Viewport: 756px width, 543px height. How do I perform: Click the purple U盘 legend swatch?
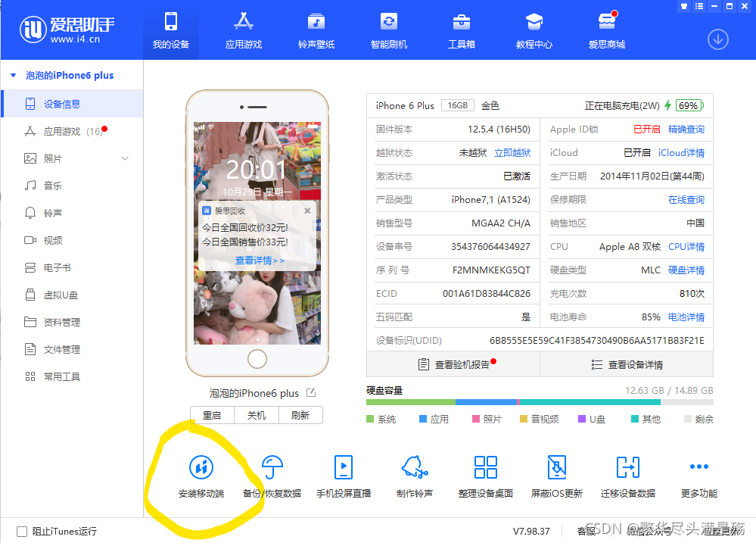582,419
